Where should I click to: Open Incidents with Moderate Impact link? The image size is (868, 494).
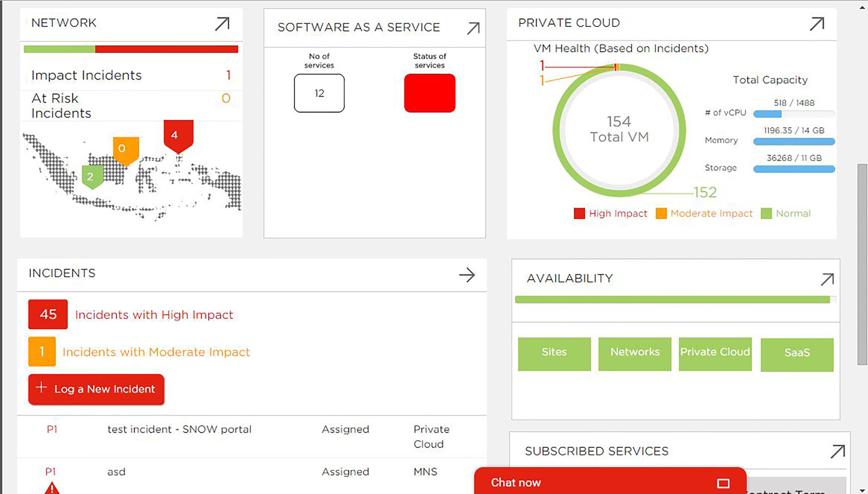click(156, 352)
